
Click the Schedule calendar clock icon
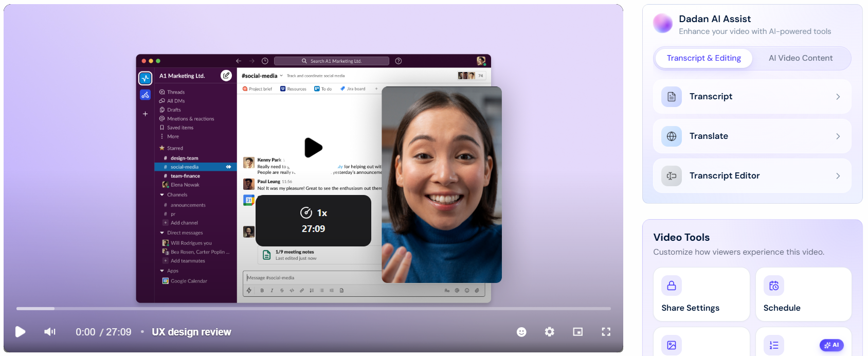pyautogui.click(x=774, y=286)
